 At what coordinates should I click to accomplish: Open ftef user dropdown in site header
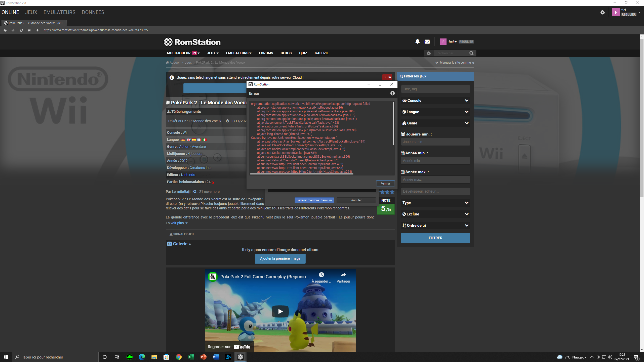(x=453, y=42)
